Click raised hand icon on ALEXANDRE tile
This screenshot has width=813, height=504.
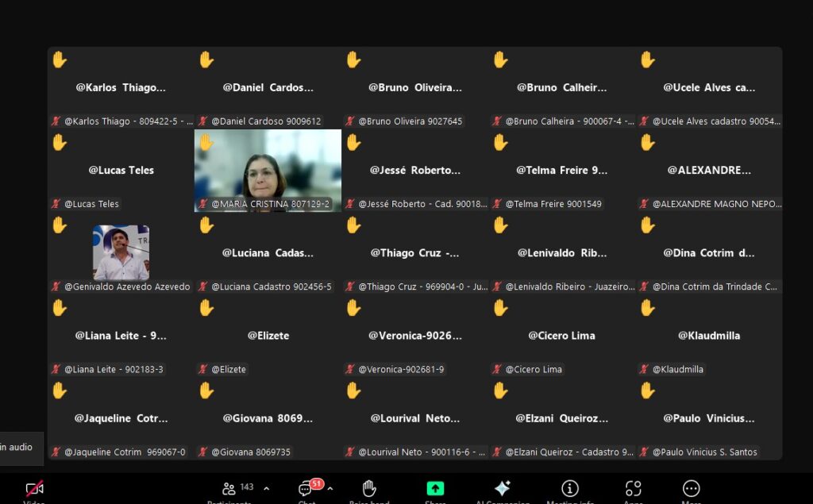648,143
